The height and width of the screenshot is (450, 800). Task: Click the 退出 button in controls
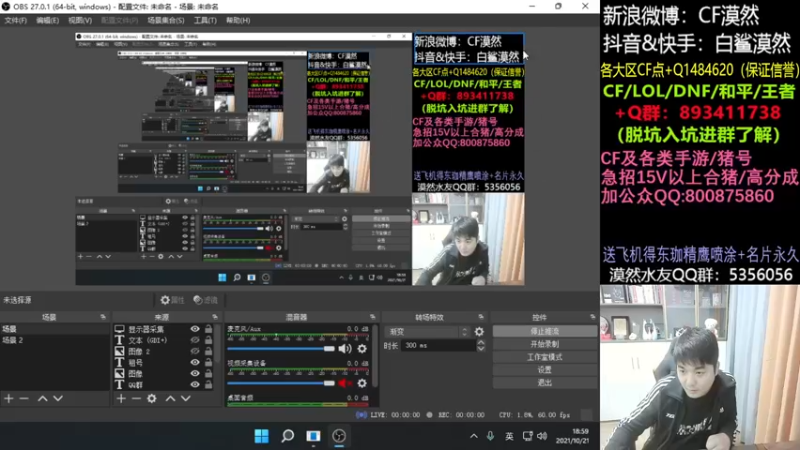click(544, 383)
